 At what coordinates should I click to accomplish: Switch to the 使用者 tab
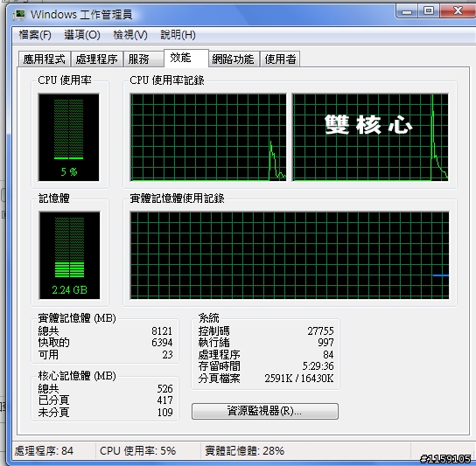point(280,59)
